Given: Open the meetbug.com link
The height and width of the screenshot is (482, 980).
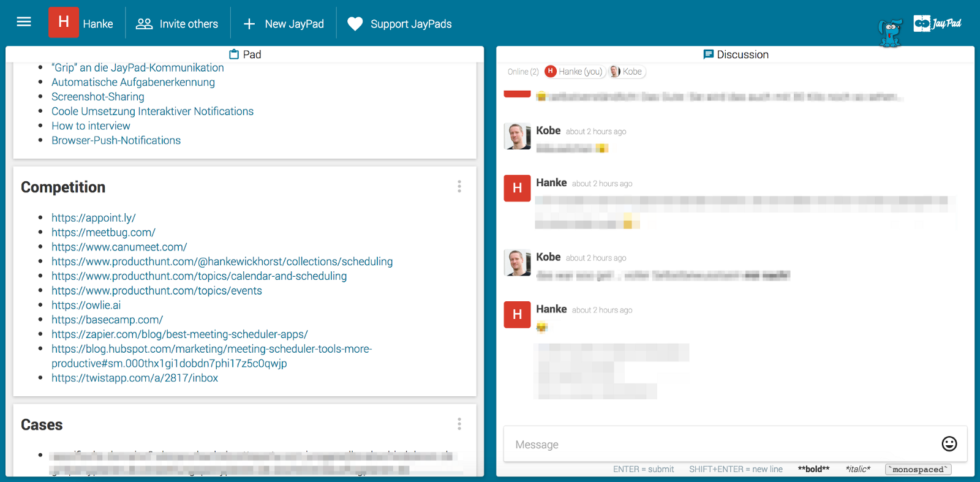Looking at the screenshot, I should 104,233.
